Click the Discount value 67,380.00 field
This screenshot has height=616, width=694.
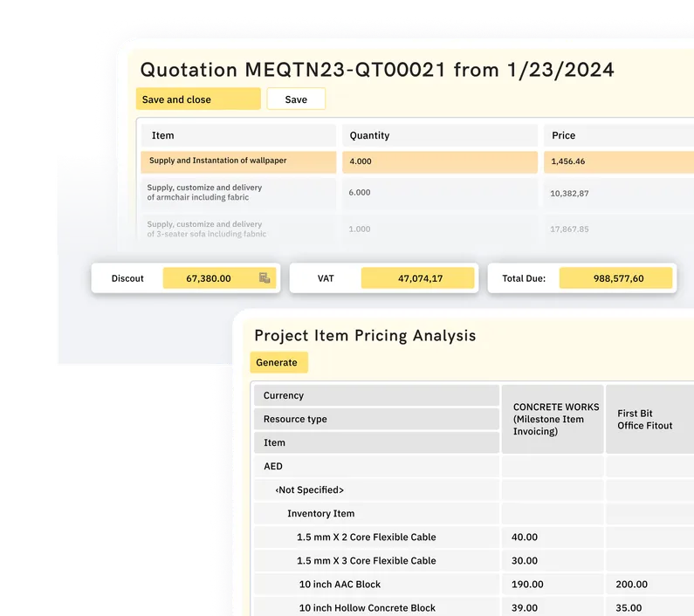pyautogui.click(x=219, y=278)
